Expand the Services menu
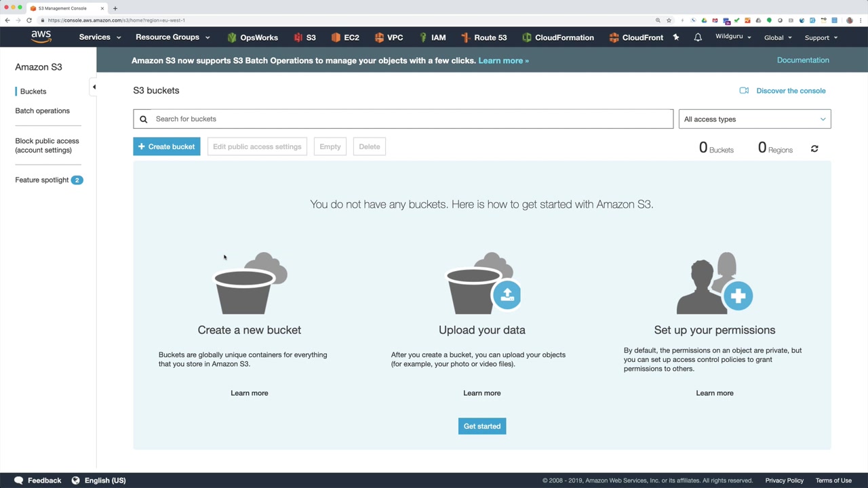Viewport: 868px width, 488px height. click(x=100, y=37)
